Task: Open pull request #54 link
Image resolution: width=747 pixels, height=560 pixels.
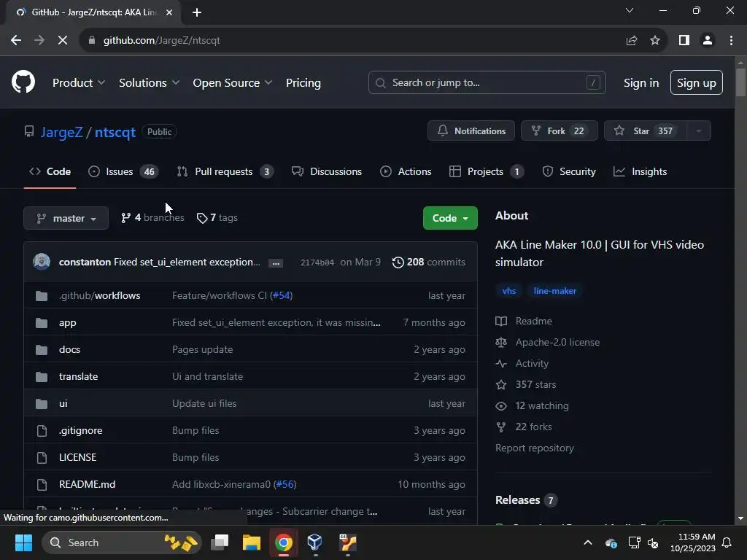Action: coord(281,296)
